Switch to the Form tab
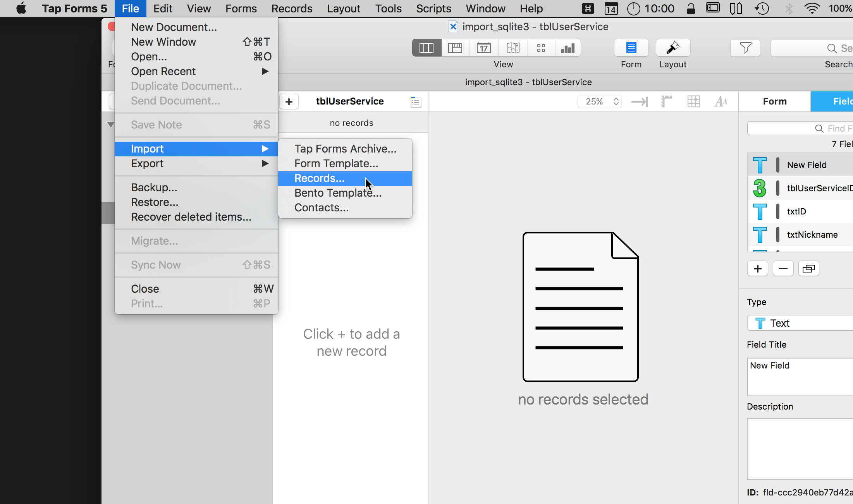Viewport: 853px width, 504px height. tap(775, 101)
